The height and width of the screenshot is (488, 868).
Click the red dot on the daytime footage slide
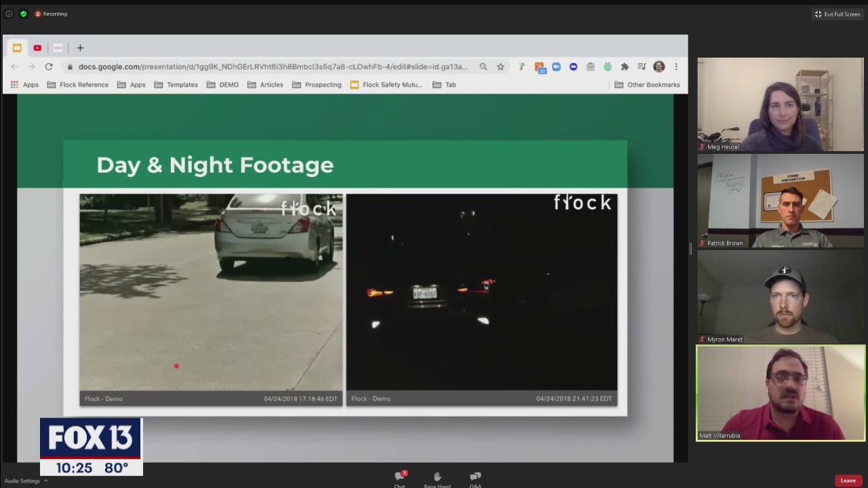coord(176,366)
